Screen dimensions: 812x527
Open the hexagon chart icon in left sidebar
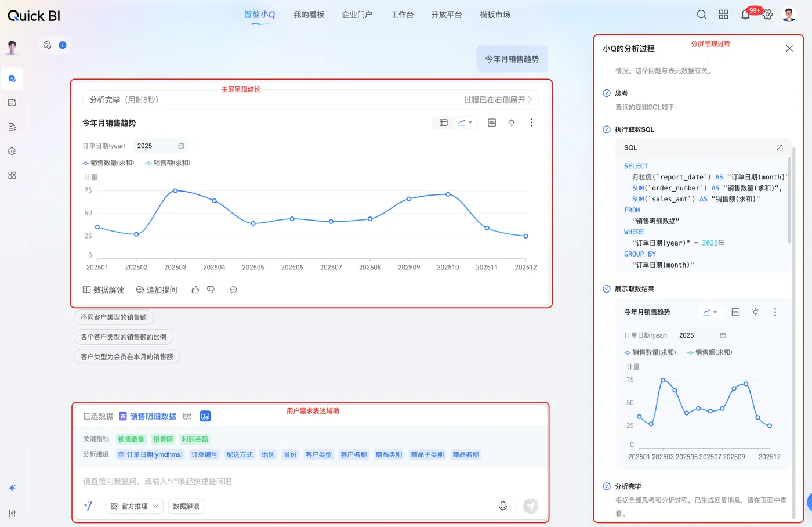[x=12, y=151]
